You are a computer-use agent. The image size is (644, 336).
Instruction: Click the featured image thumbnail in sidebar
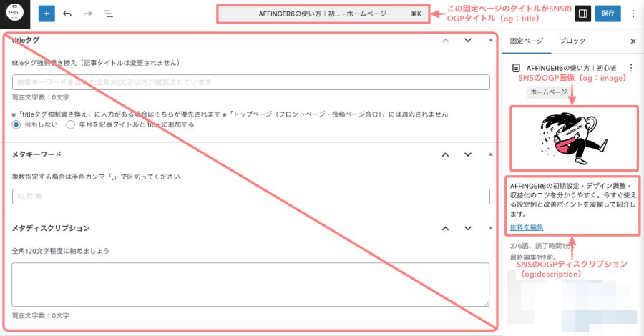click(x=573, y=137)
